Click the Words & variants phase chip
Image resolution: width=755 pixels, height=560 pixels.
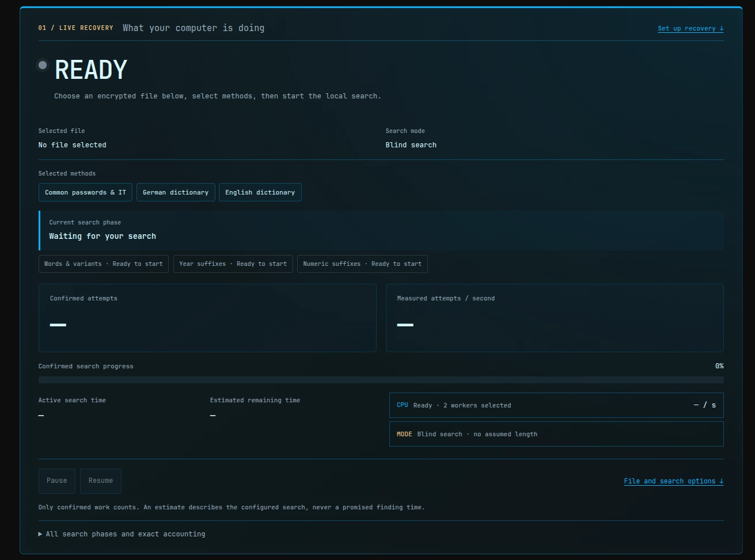[x=104, y=264]
